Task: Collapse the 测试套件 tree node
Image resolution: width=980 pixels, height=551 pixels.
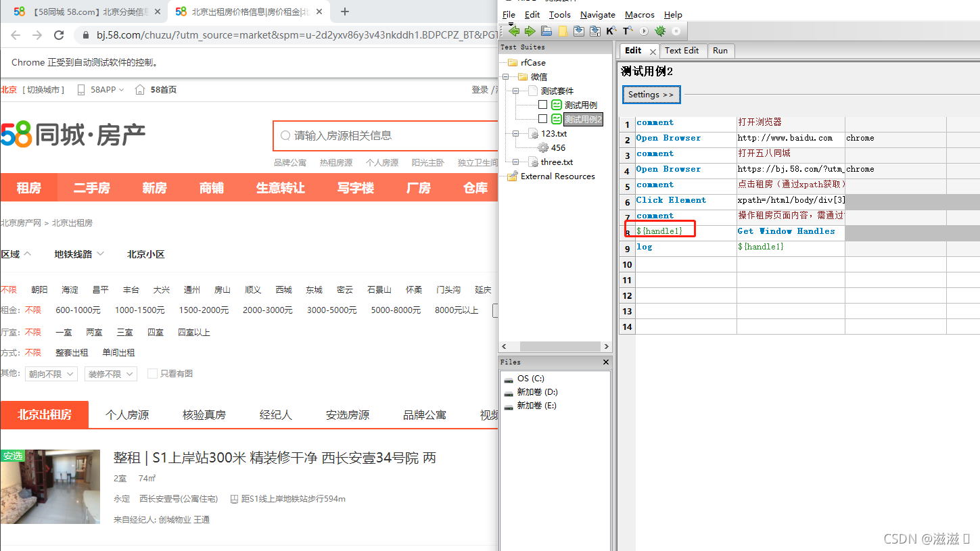Action: [x=515, y=91]
